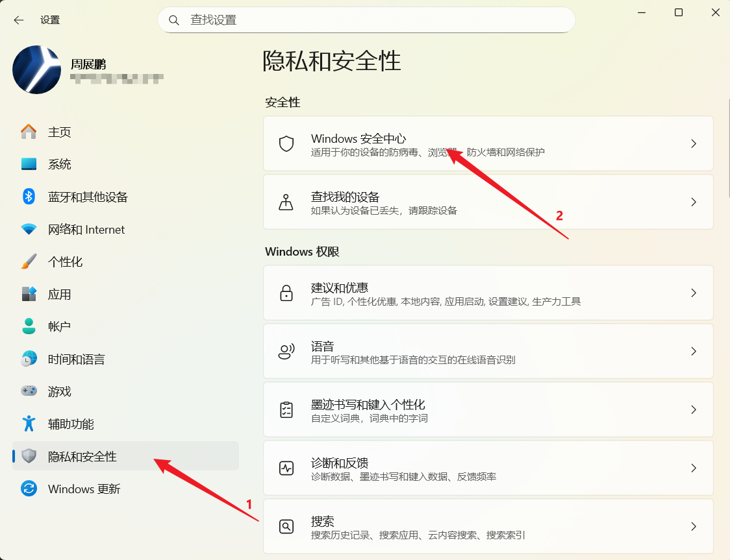Click the 建议和优惠 lock icon

(x=286, y=293)
